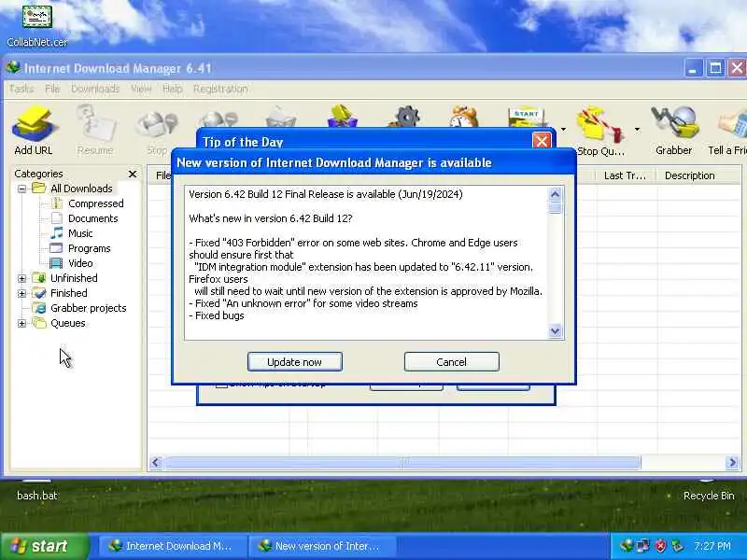Click the purple Delete Completed icon

coord(342,116)
